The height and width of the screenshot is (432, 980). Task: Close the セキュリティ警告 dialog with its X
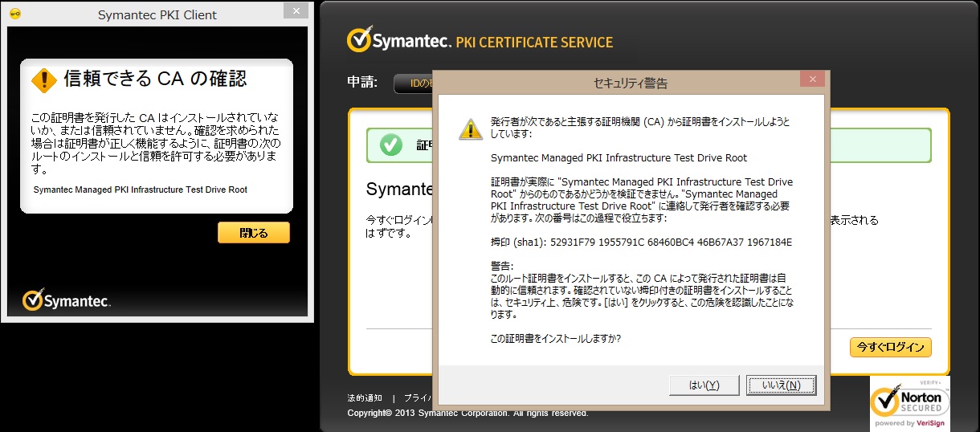point(812,79)
